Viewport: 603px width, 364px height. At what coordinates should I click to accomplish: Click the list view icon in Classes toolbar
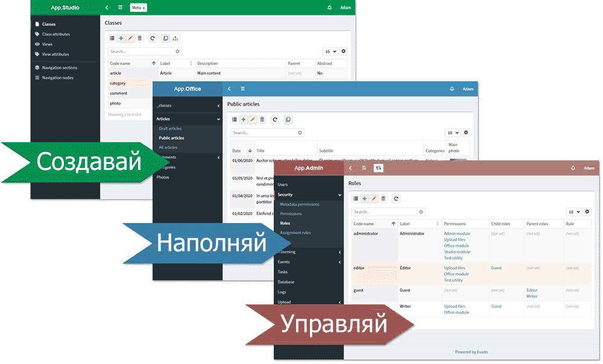tap(112, 38)
